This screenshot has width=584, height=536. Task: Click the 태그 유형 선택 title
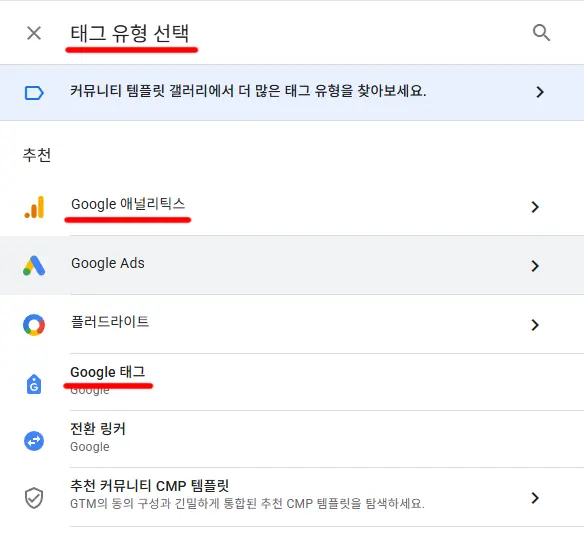tap(130, 33)
